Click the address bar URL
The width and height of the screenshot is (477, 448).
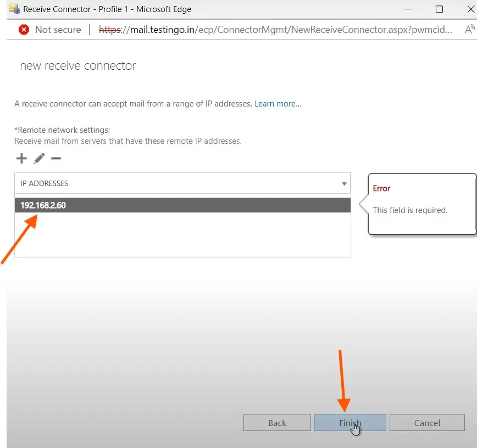275,30
